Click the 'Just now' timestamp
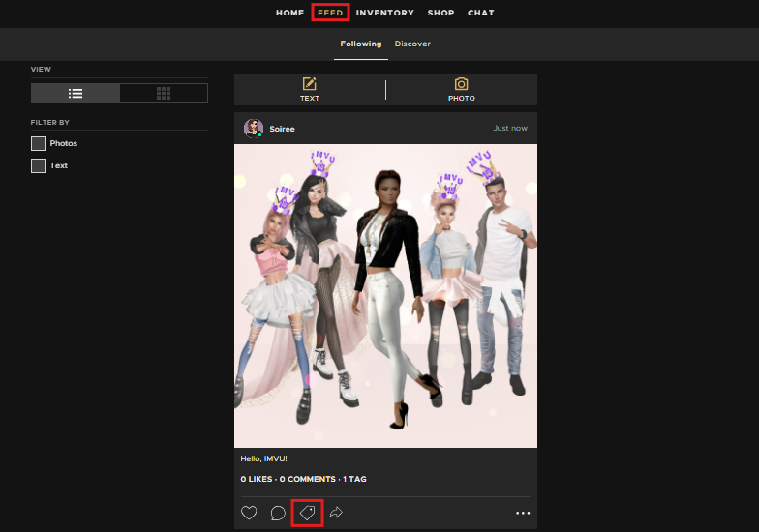Viewport: 759px width, 532px height. tap(510, 128)
